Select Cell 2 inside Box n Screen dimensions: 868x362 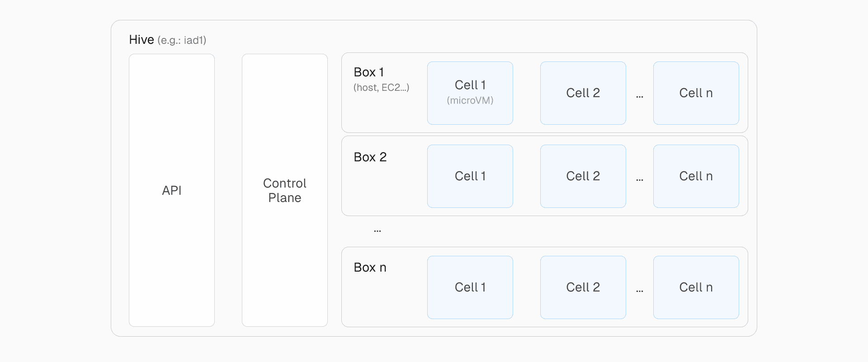tap(583, 287)
